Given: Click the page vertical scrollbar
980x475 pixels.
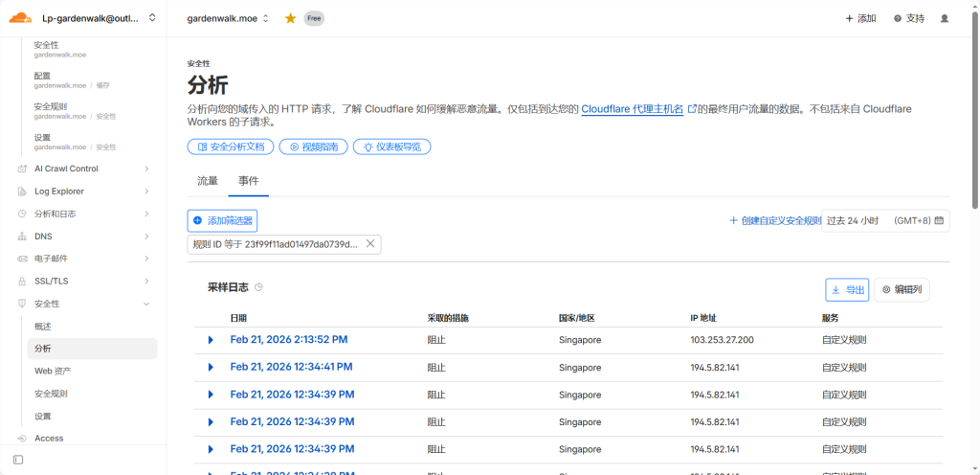Looking at the screenshot, I should tap(975, 109).
